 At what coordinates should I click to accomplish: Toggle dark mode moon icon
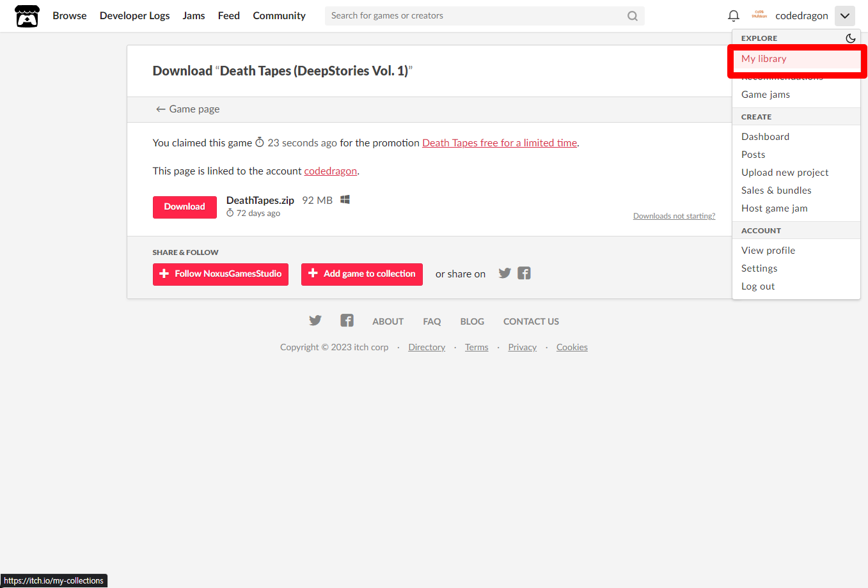[x=851, y=38]
